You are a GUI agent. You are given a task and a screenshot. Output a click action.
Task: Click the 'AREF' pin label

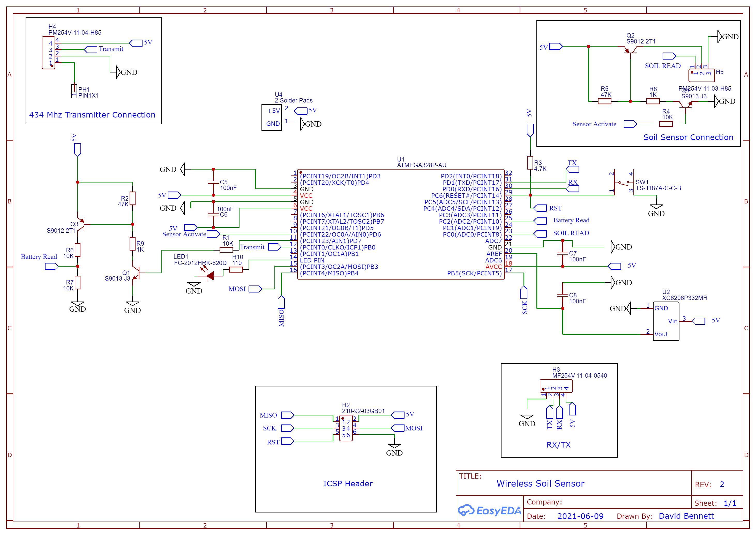tap(494, 254)
